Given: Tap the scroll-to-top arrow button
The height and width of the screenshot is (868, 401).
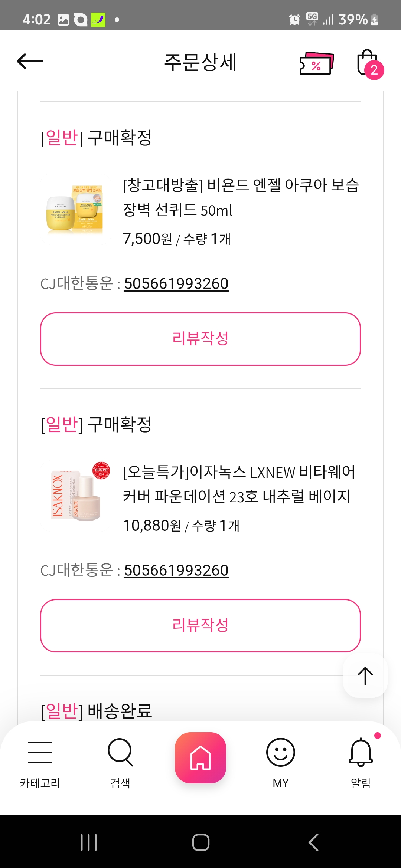Looking at the screenshot, I should [x=365, y=675].
